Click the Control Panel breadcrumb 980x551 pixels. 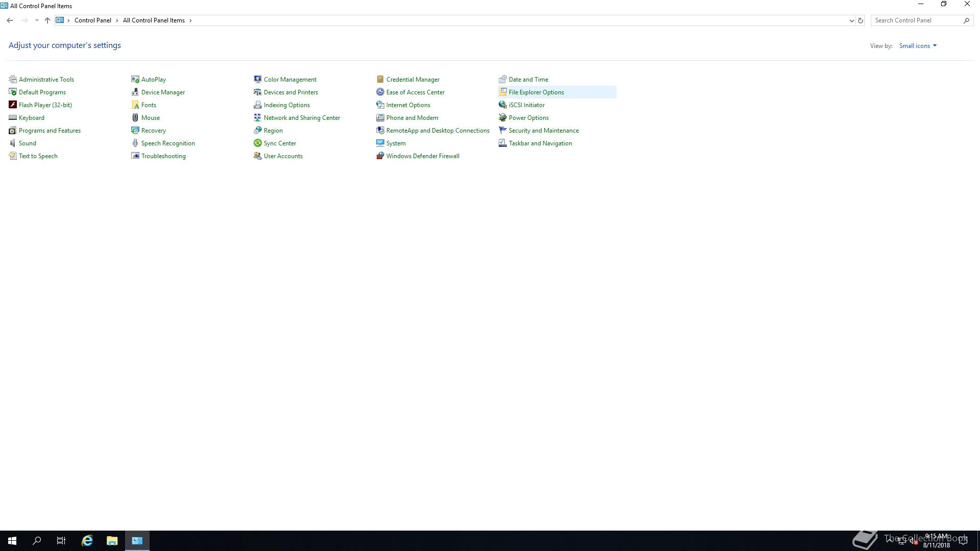pos(92,20)
